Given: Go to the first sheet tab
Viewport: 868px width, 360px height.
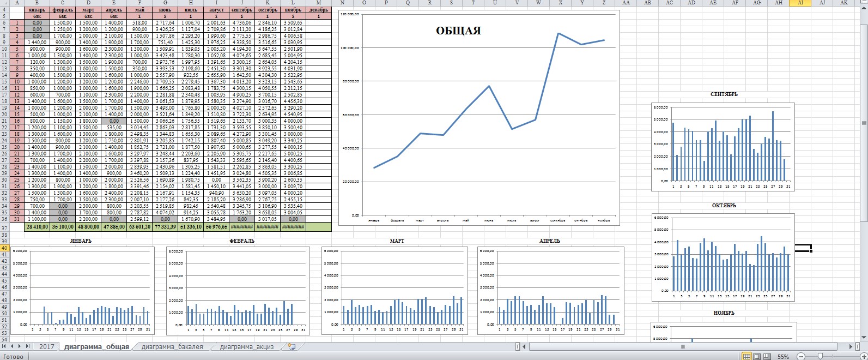Looking at the screenshot, I should [x=5, y=346].
